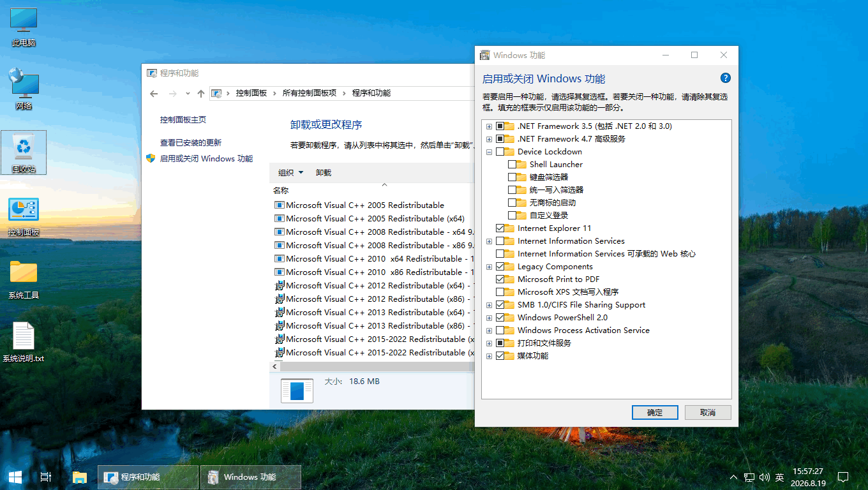
Task: Click the volume speaker tray icon
Action: coord(765,477)
